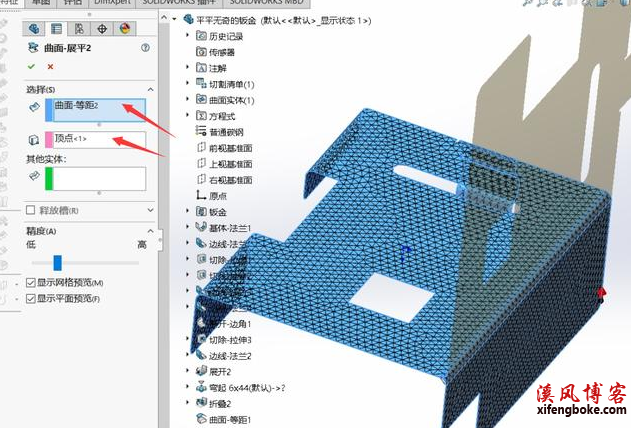The height and width of the screenshot is (428, 631).
Task: Click the panel splitter collapse handle
Action: click(x=160, y=240)
